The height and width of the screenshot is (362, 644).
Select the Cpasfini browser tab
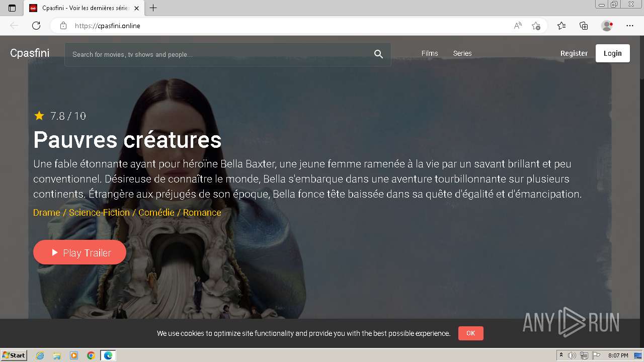84,8
